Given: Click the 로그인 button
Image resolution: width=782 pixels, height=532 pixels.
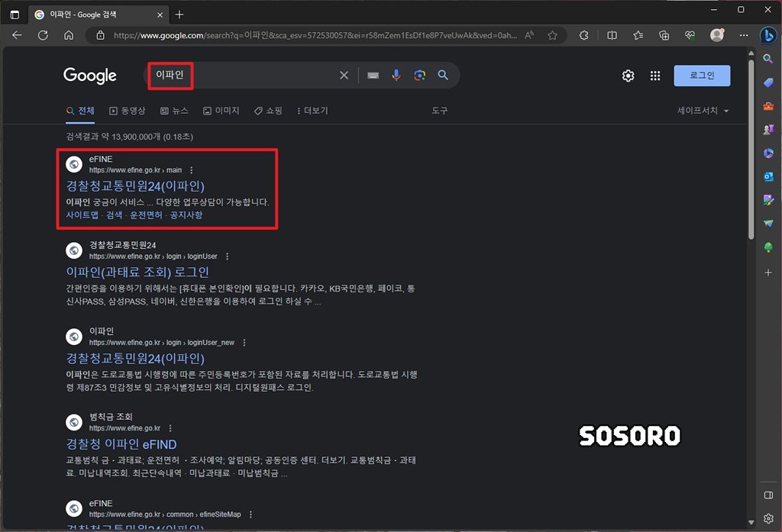Looking at the screenshot, I should click(702, 76).
